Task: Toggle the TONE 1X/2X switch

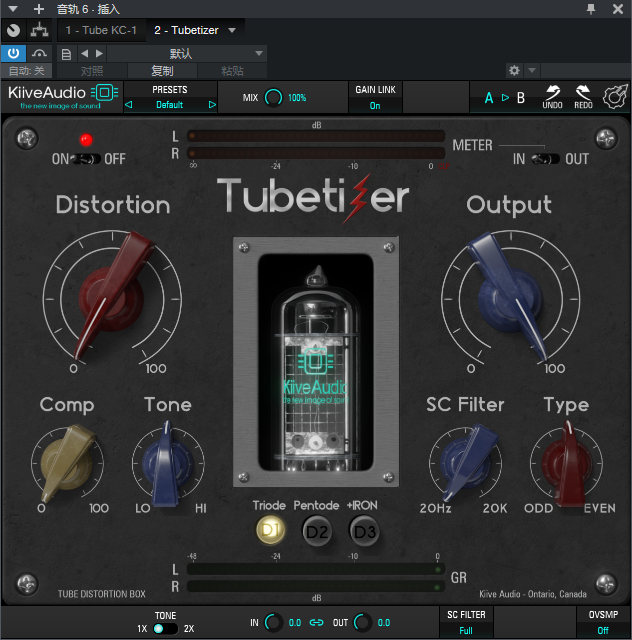Action: pos(165,629)
